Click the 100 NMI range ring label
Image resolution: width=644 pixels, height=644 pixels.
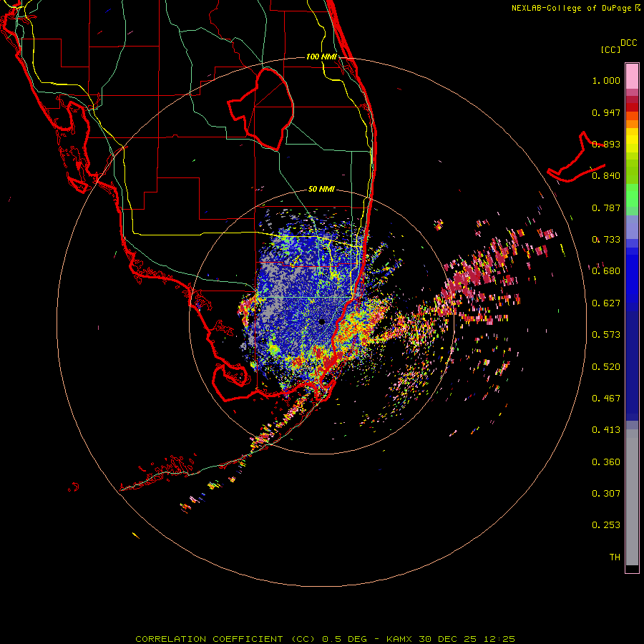coord(321,57)
